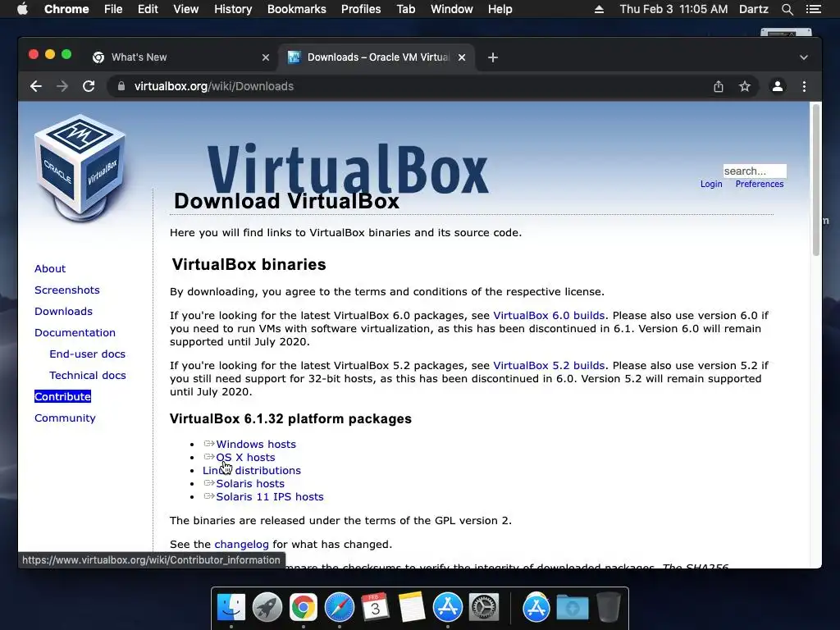Go to the About sidebar link
The image size is (840, 630).
pos(50,269)
